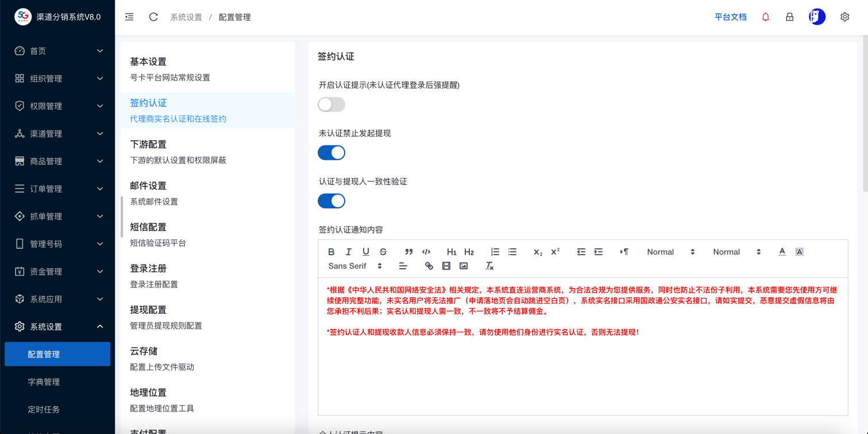Enable the 开启认证提示 switch
Viewport: 868px width, 434px height.
click(x=331, y=105)
